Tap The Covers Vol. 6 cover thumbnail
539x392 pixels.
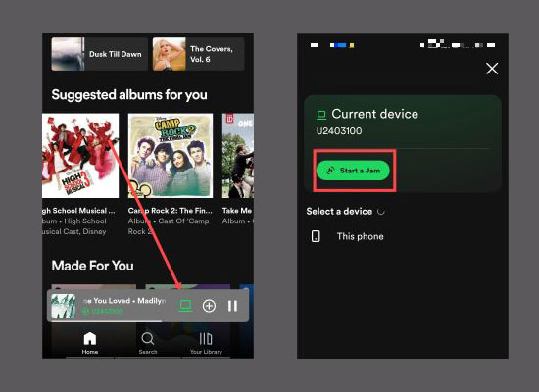tap(170, 54)
